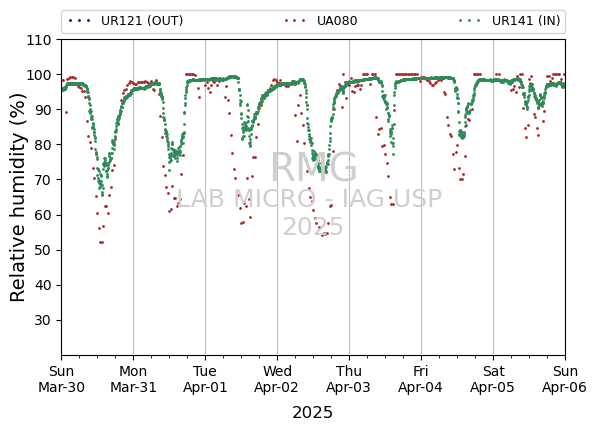
Task: Click the blue dotted UR121 legend marker
Action: click(x=80, y=21)
